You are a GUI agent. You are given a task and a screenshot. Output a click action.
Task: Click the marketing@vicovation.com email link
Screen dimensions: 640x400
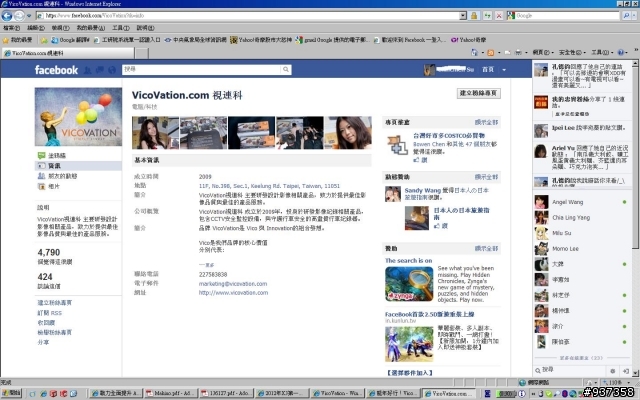point(233,284)
